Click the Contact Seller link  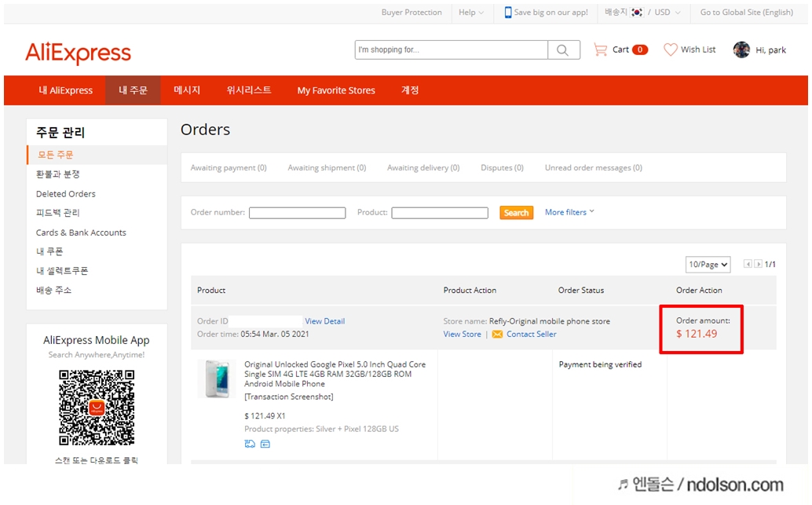[532, 335]
